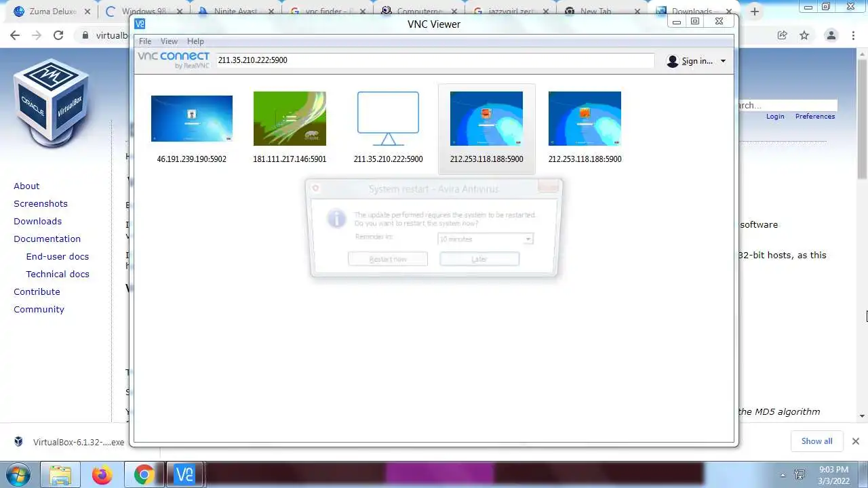Launch Firefox from the taskbar
This screenshot has height=488, width=868.
coord(102,474)
